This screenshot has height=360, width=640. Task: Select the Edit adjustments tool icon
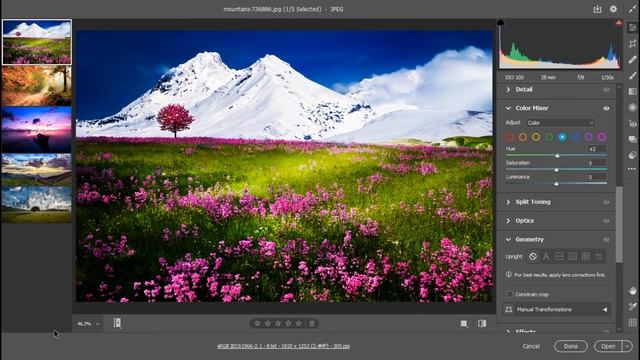tap(632, 28)
